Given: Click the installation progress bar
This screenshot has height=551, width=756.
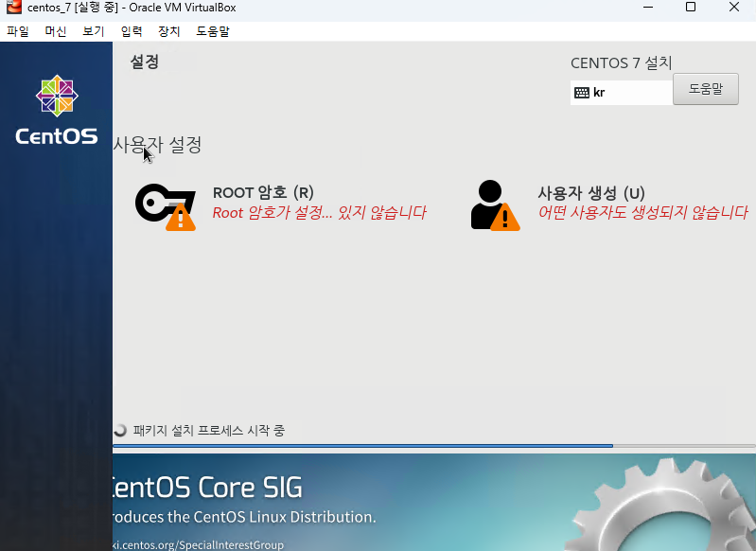Looking at the screenshot, I should coord(434,446).
